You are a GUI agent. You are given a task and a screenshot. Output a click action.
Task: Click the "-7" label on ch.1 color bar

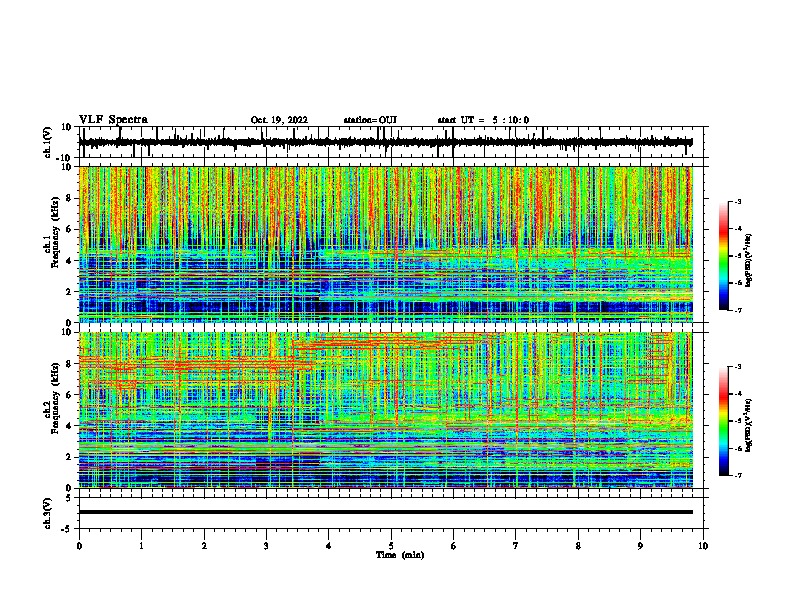[x=737, y=310]
